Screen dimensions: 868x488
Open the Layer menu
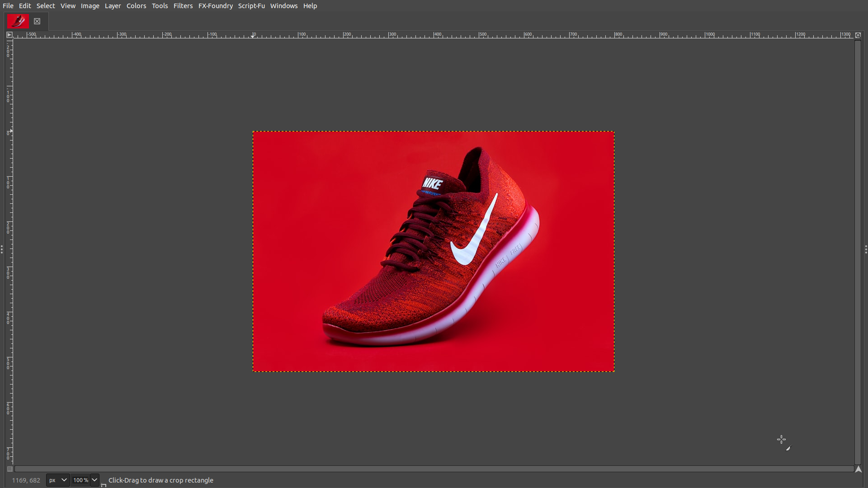[113, 6]
